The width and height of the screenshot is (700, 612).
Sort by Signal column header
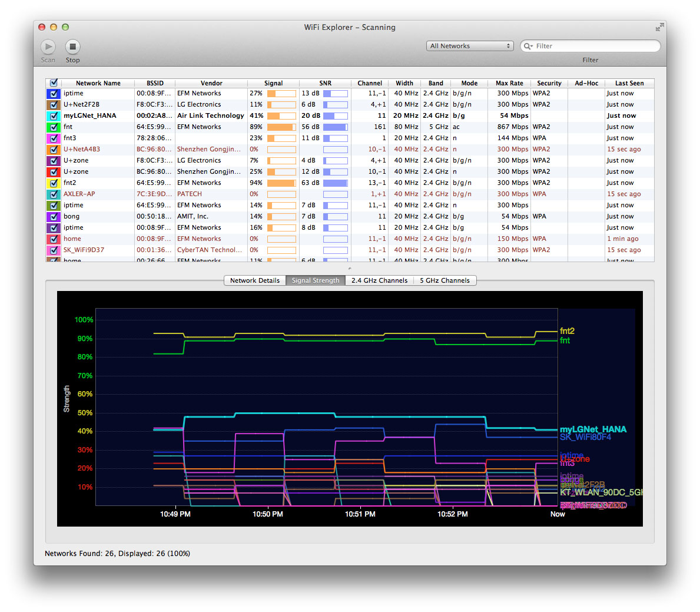pos(273,83)
